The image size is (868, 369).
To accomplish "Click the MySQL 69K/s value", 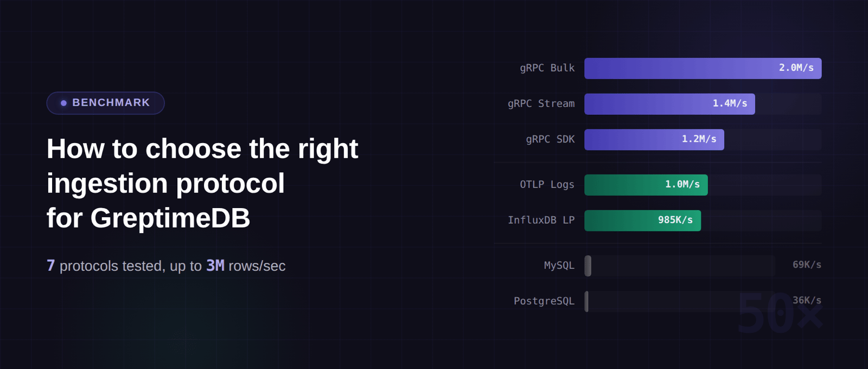I will 807,265.
